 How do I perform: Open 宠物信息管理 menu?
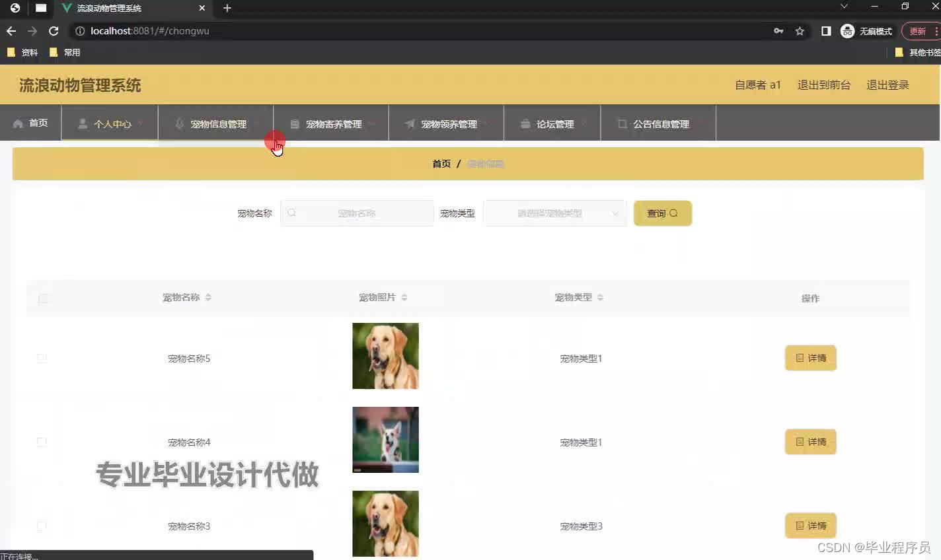[215, 123]
